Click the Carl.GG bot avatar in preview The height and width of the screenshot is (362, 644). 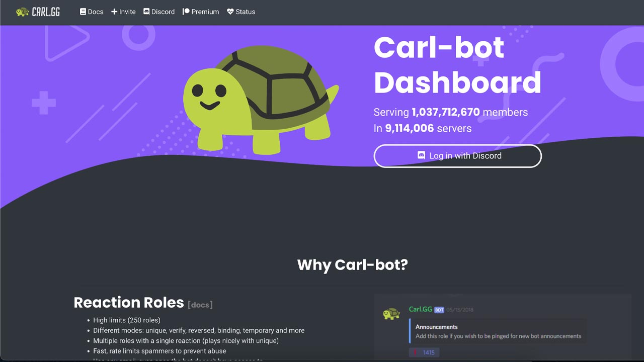(391, 314)
